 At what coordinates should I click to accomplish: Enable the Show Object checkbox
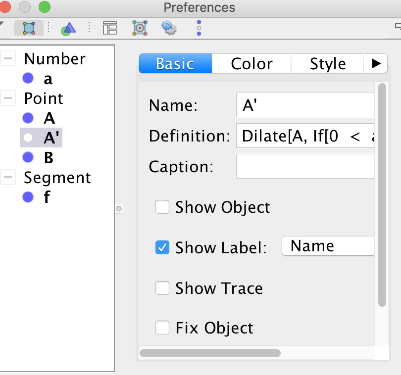(162, 207)
